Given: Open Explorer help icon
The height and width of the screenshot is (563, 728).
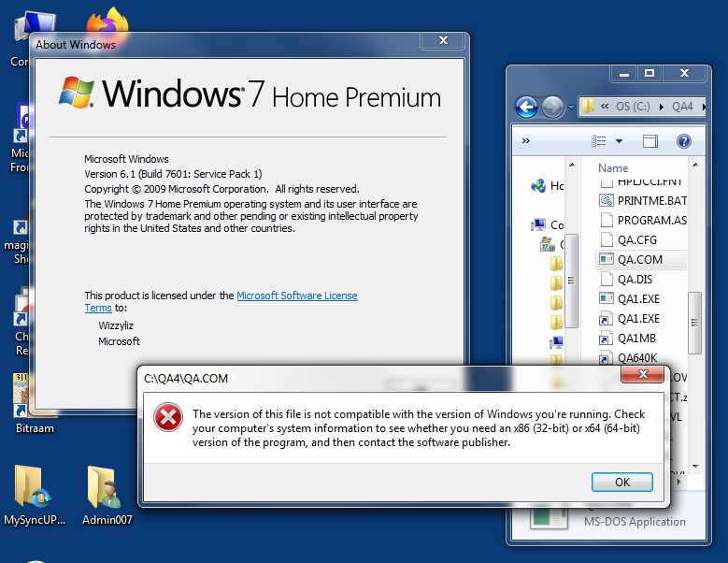Looking at the screenshot, I should point(683,140).
